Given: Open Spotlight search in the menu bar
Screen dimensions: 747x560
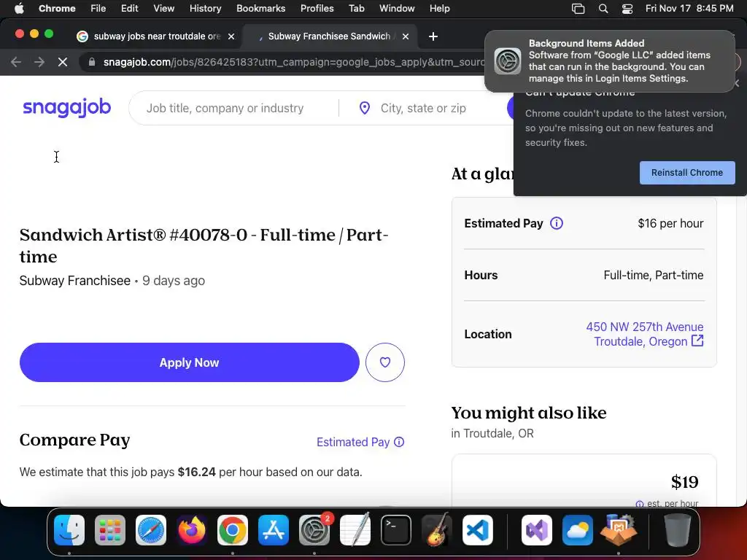Looking at the screenshot, I should 603,9.
